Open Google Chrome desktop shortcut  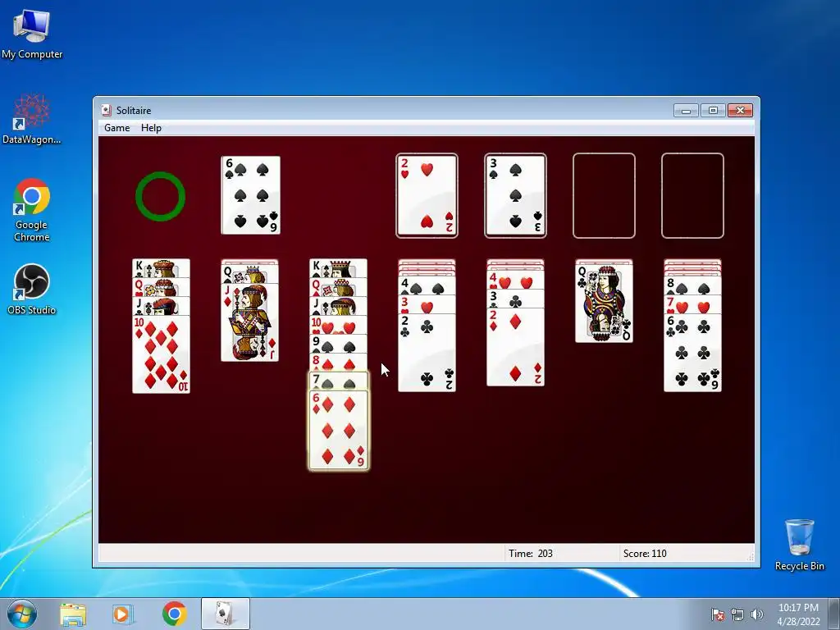(32, 210)
